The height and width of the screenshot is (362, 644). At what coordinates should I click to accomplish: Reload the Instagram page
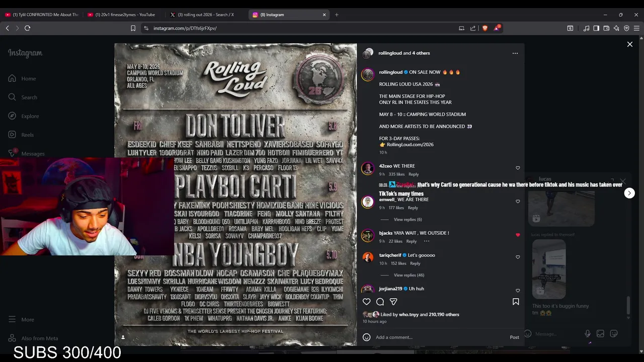28,28
